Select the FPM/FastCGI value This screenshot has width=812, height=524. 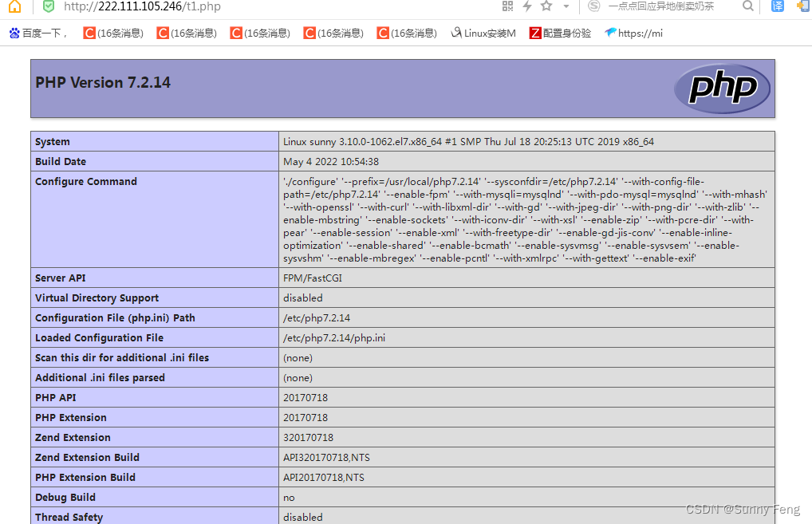click(x=312, y=278)
